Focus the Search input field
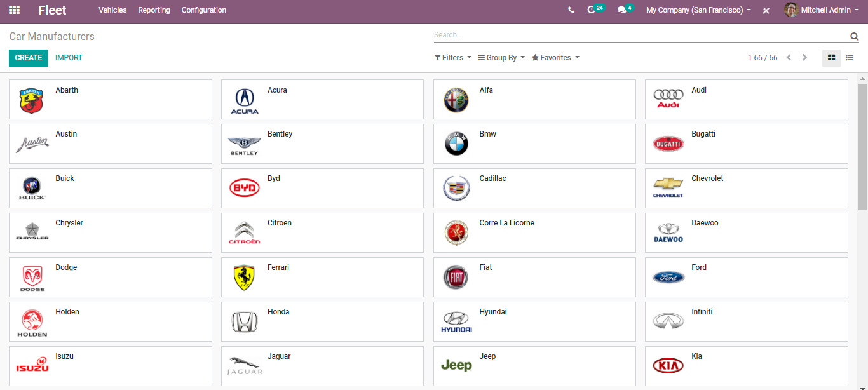 641,35
